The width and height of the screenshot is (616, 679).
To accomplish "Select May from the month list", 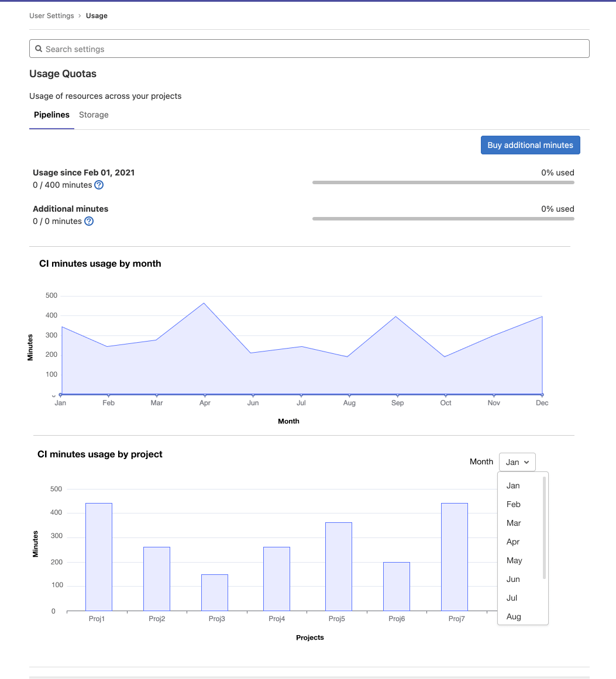I will [x=514, y=560].
